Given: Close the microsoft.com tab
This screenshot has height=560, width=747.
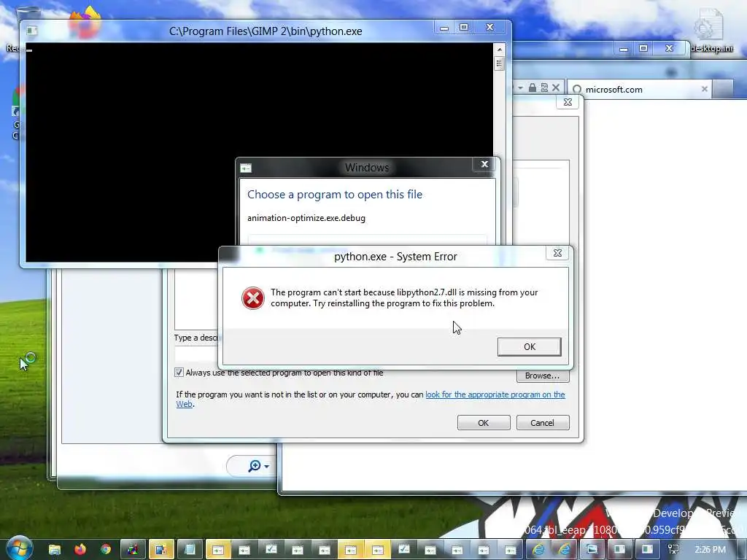Looking at the screenshot, I should [705, 89].
